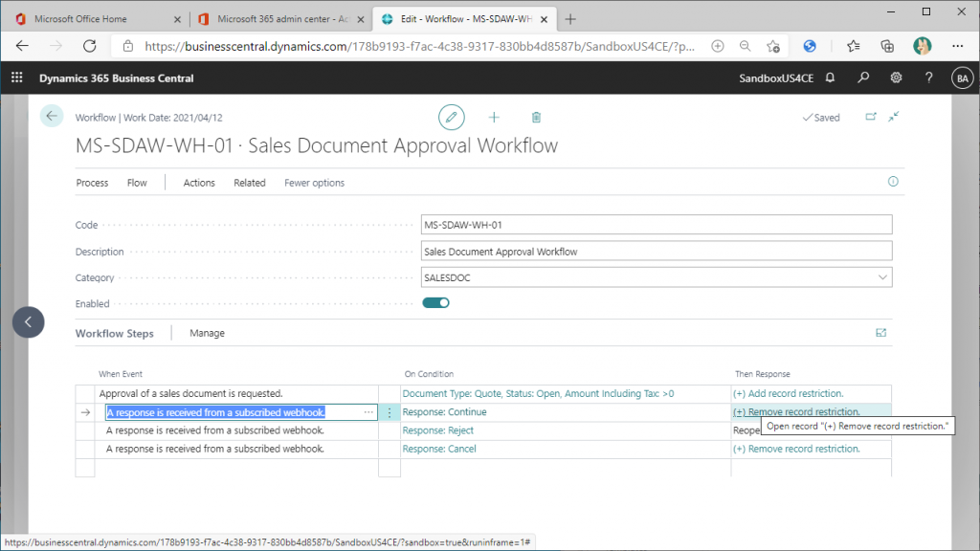
Task: Open the Response: Continue condition
Action: coord(444,411)
